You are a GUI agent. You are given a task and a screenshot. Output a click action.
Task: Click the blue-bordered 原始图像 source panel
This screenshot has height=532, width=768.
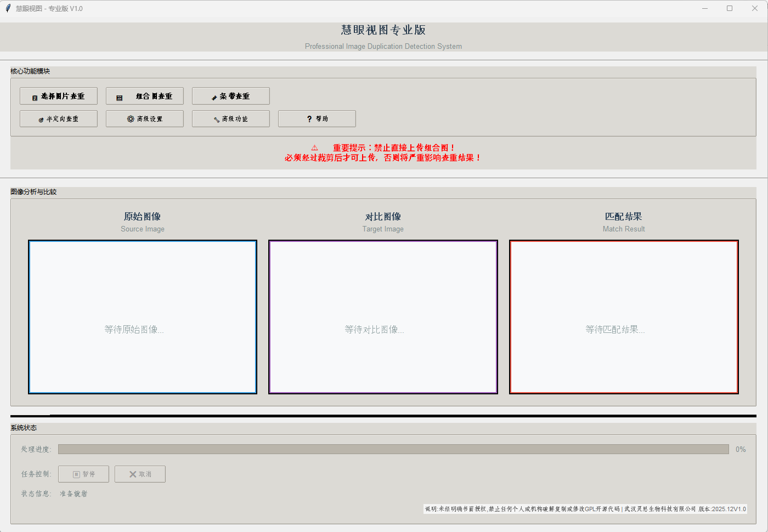(143, 317)
